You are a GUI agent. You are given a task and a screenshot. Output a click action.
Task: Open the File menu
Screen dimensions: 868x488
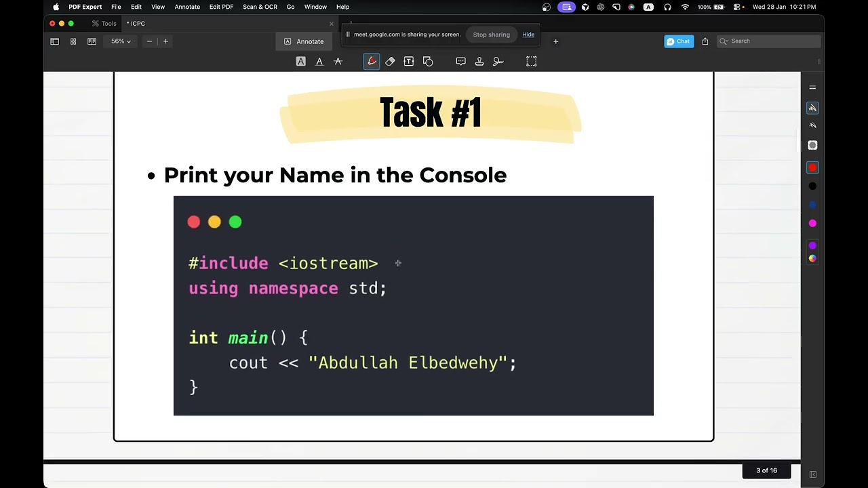click(x=116, y=7)
